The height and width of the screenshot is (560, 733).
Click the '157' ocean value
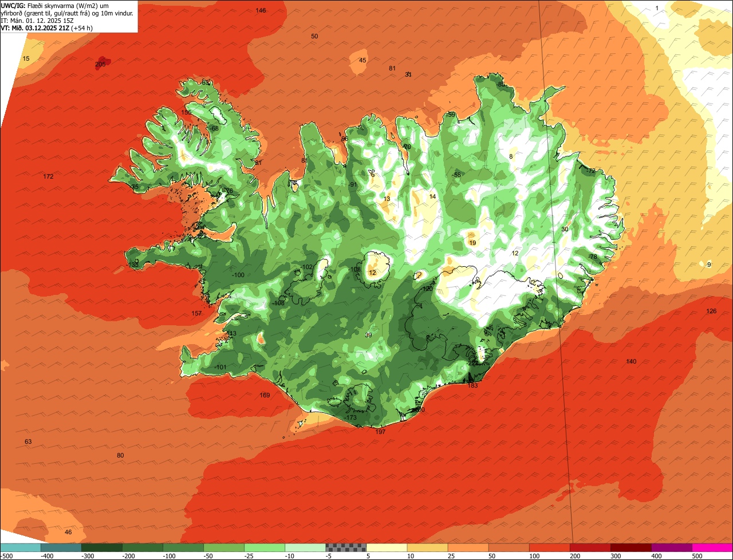196,314
